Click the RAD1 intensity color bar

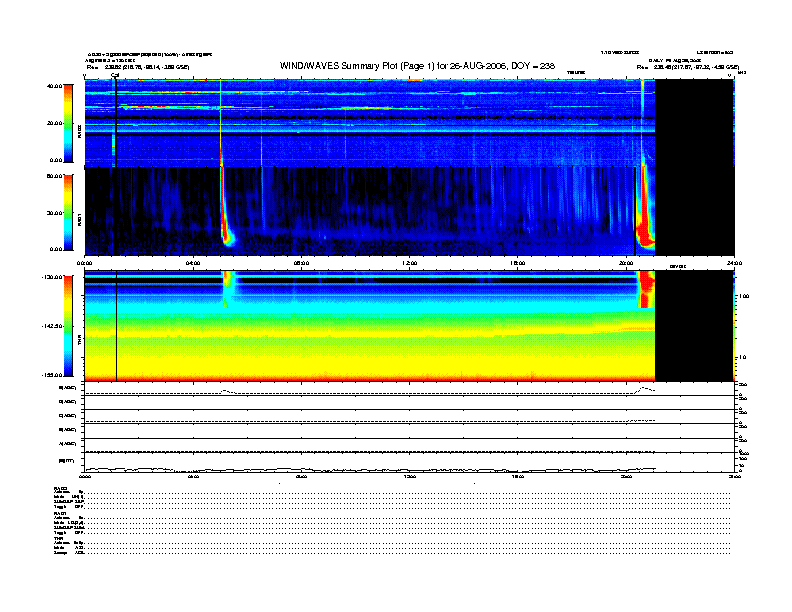tap(68, 212)
